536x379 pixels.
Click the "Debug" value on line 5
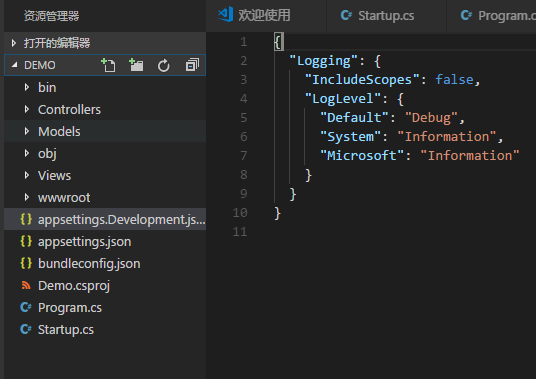click(431, 118)
